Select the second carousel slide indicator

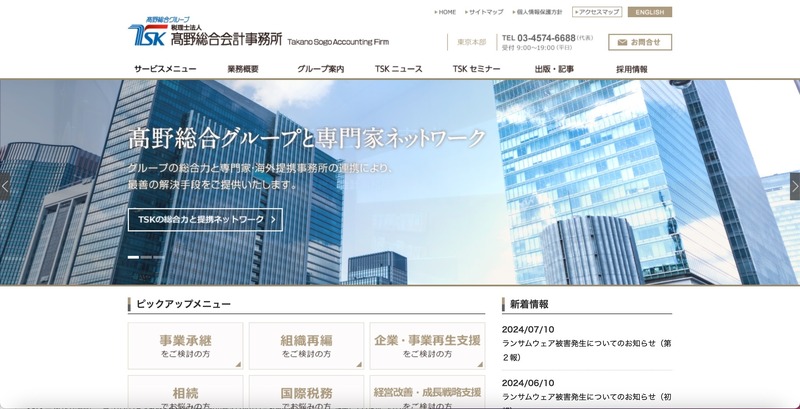[145, 257]
